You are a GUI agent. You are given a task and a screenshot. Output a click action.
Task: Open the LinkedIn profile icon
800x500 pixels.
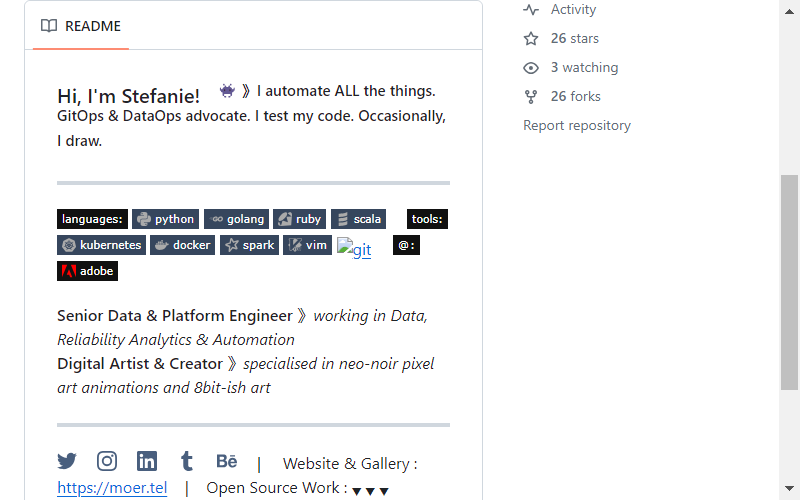pos(147,461)
